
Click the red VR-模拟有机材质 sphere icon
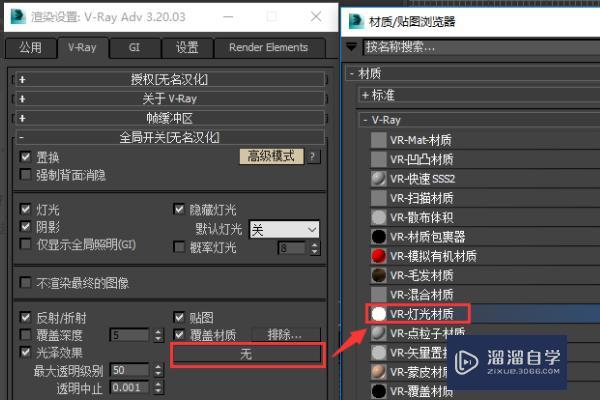click(378, 256)
